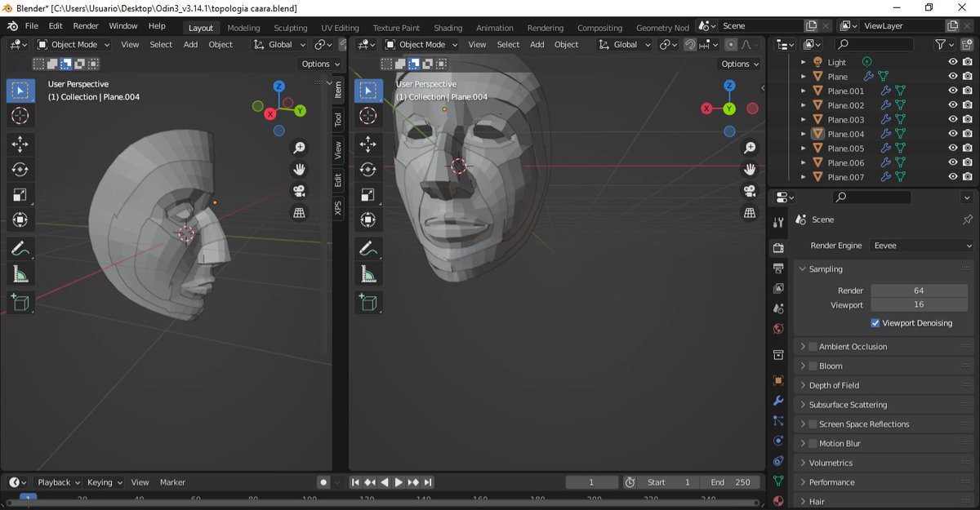
Task: Open View Layer properties tab icon
Action: click(x=778, y=289)
